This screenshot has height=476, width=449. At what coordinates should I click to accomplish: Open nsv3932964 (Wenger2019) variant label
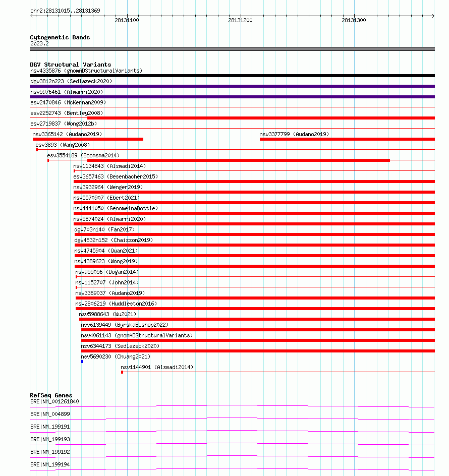click(108, 187)
